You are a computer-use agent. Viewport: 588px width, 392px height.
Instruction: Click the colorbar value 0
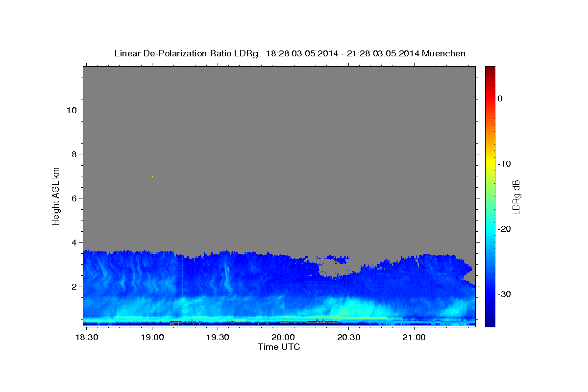(500, 98)
